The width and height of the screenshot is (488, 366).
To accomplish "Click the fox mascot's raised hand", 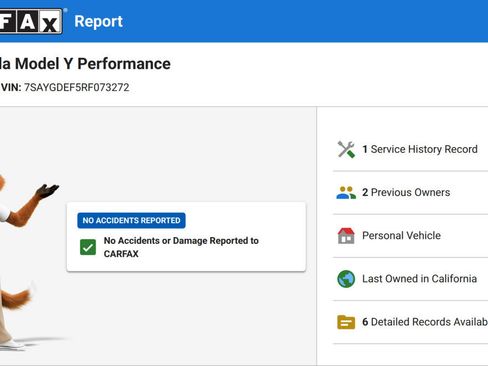I will (x=47, y=190).
